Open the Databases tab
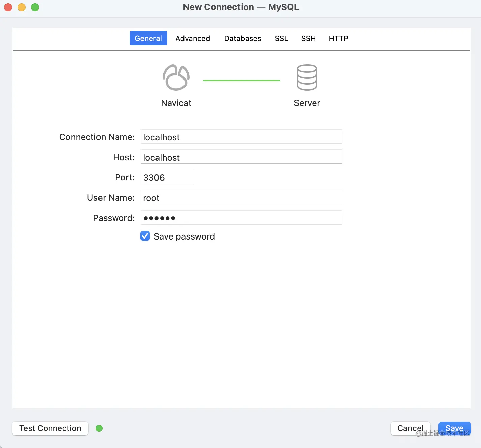Viewport: 481px width, 448px height. click(x=243, y=38)
